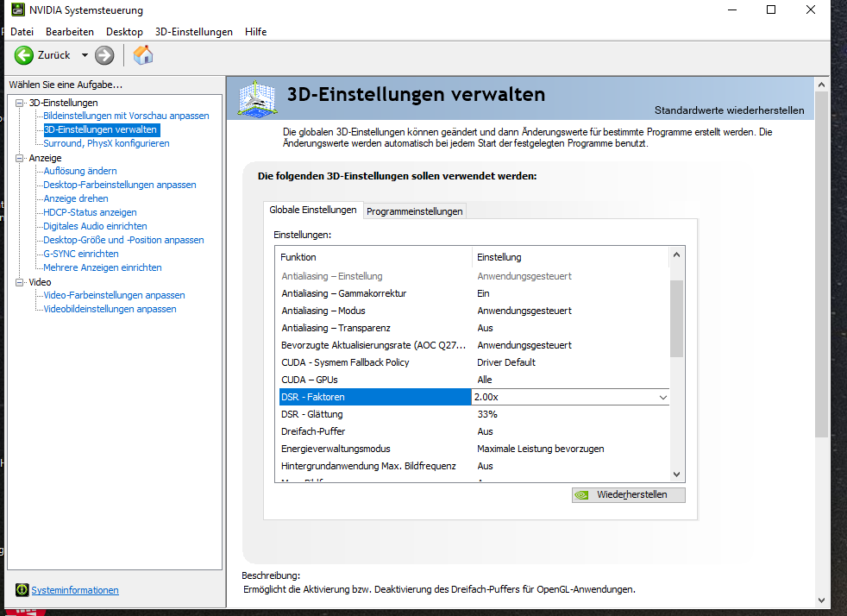
Task: Select the CUDA – GPUs row
Action: click(474, 380)
